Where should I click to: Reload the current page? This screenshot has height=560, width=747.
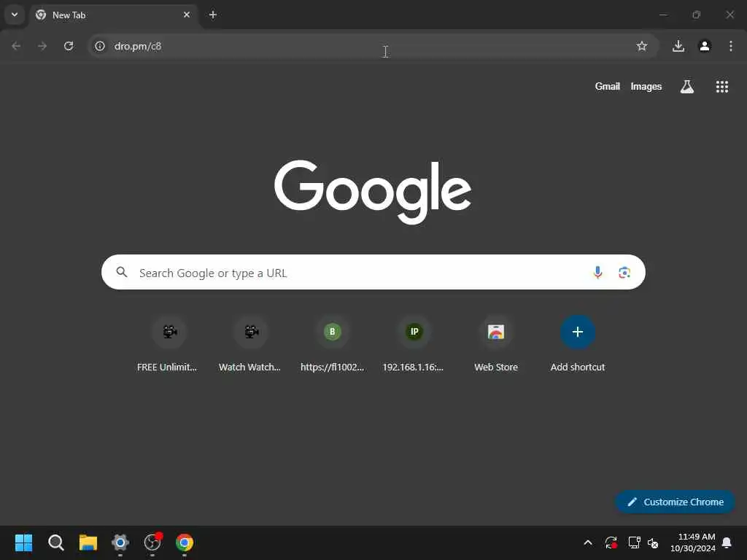pyautogui.click(x=69, y=46)
